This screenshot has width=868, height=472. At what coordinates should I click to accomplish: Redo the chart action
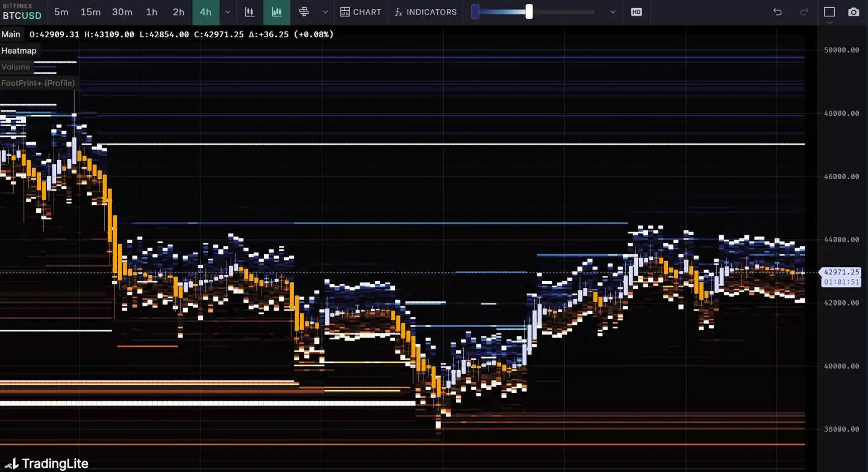(804, 12)
